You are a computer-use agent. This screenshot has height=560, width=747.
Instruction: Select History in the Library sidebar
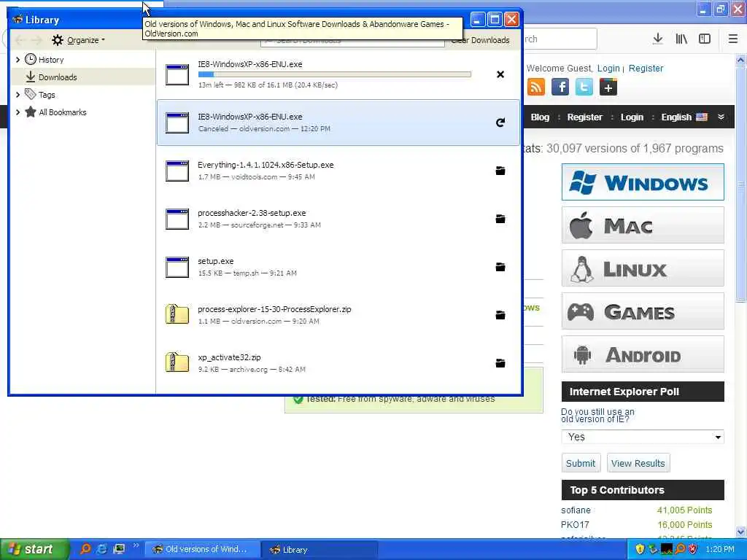pyautogui.click(x=83, y=60)
